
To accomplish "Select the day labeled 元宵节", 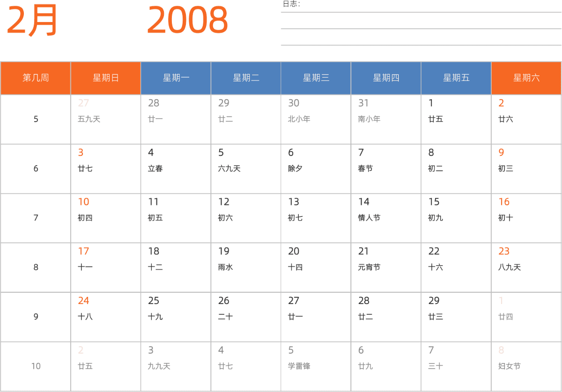I will [386, 268].
